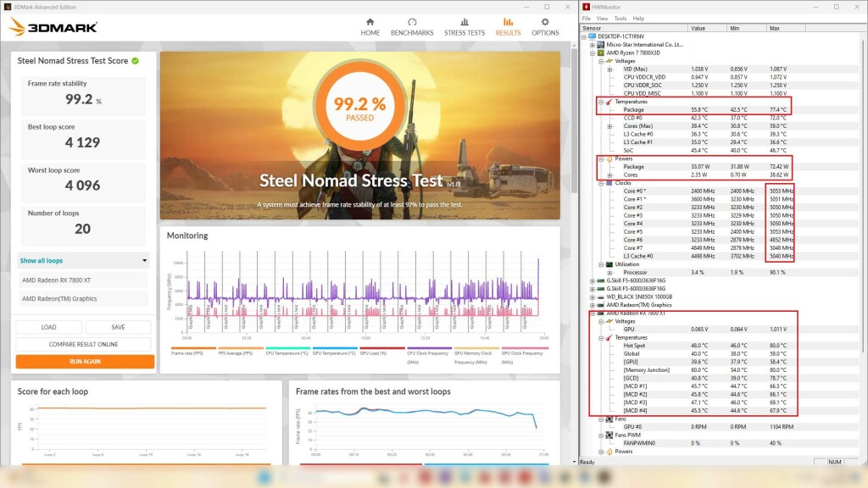The height and width of the screenshot is (488, 868).
Task: Click Voltages icon under AMD Radeon RX 7800 XT
Action: (609, 321)
